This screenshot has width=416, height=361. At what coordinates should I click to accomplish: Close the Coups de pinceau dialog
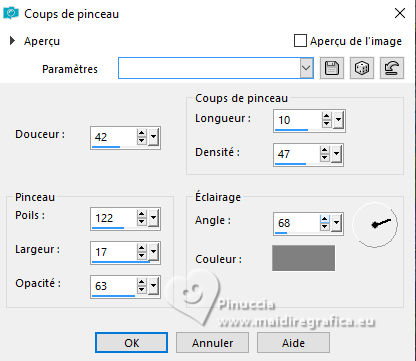pyautogui.click(x=400, y=13)
